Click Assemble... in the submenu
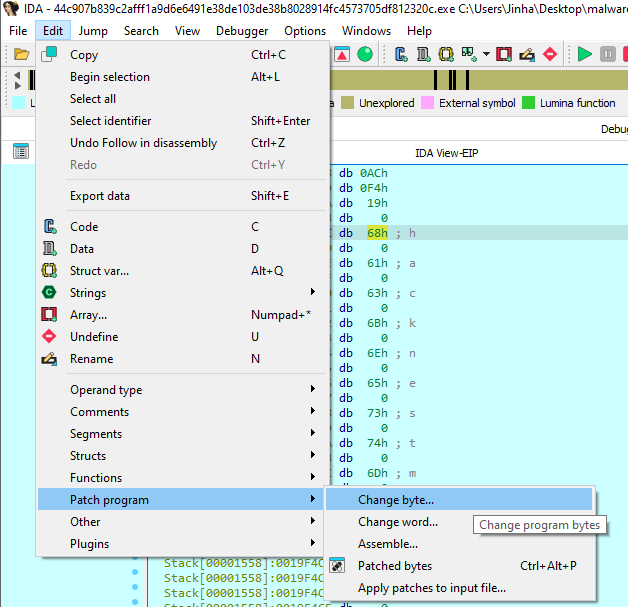 click(388, 544)
